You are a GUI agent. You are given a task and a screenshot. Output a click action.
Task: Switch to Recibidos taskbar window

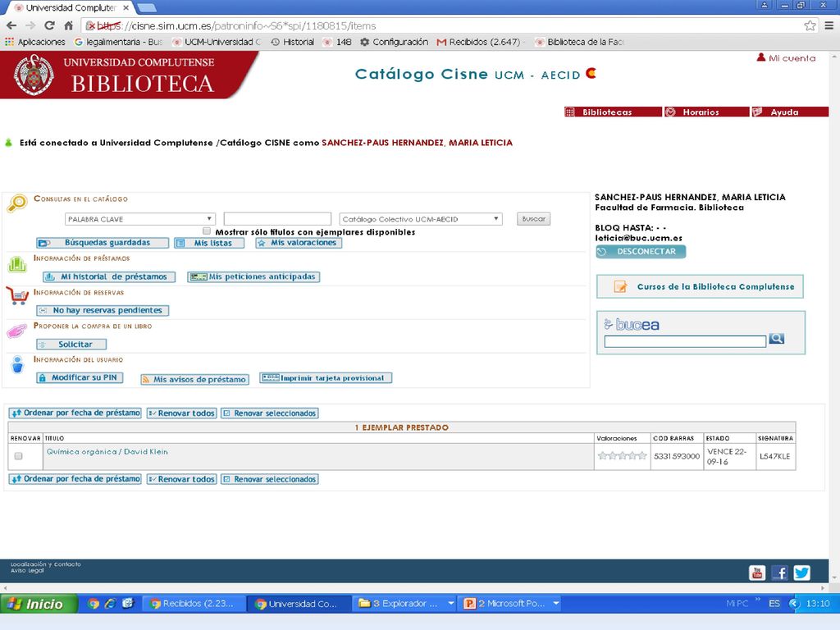point(194,604)
